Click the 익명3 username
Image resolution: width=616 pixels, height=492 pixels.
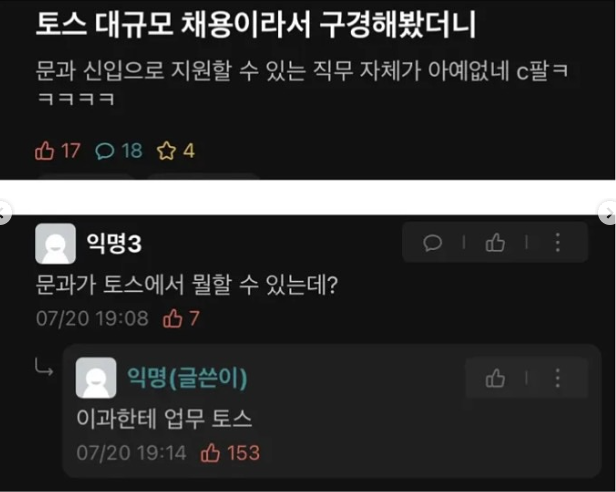114,244
